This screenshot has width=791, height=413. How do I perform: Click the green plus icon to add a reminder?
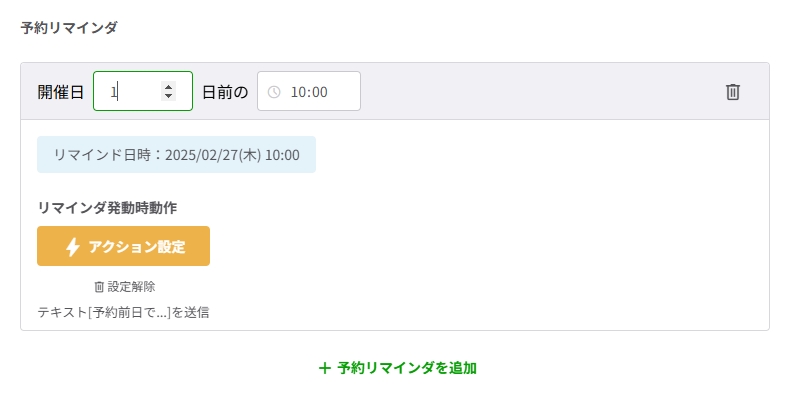click(x=324, y=368)
